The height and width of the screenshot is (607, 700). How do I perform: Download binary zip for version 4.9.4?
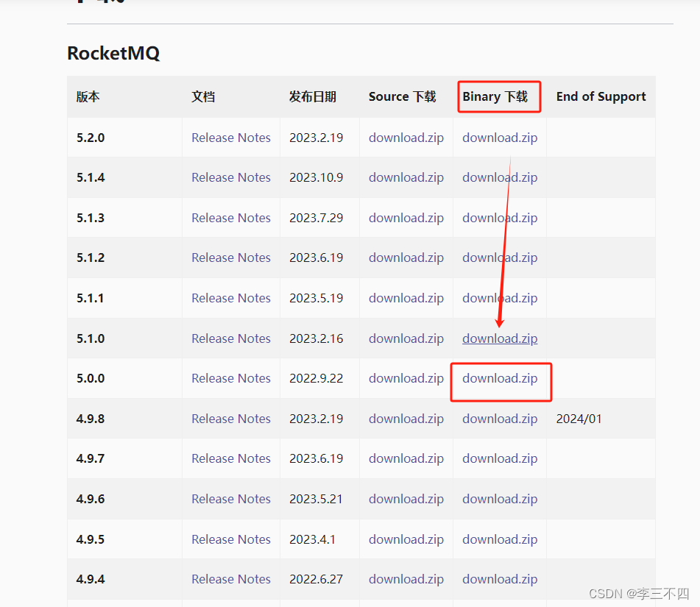point(500,579)
